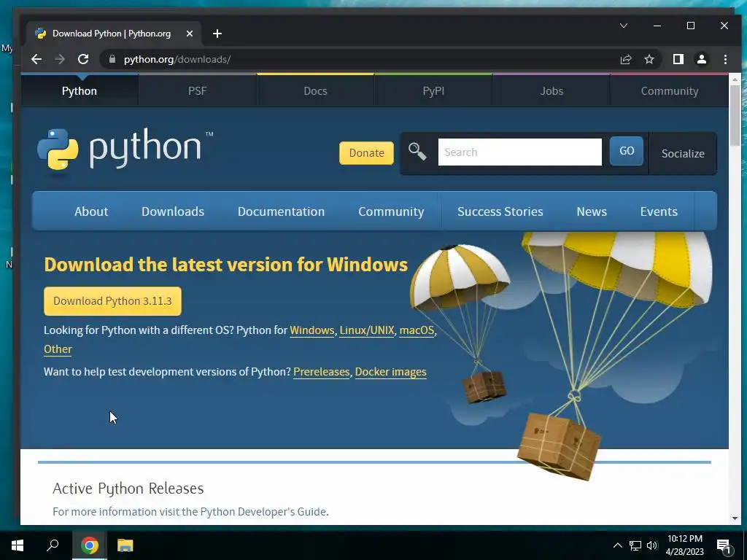Open the Community item in the blue menu bar
The height and width of the screenshot is (560, 747).
tap(391, 211)
